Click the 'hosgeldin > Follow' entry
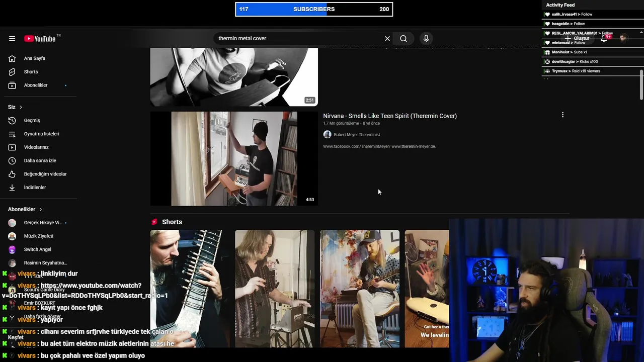 click(568, 24)
